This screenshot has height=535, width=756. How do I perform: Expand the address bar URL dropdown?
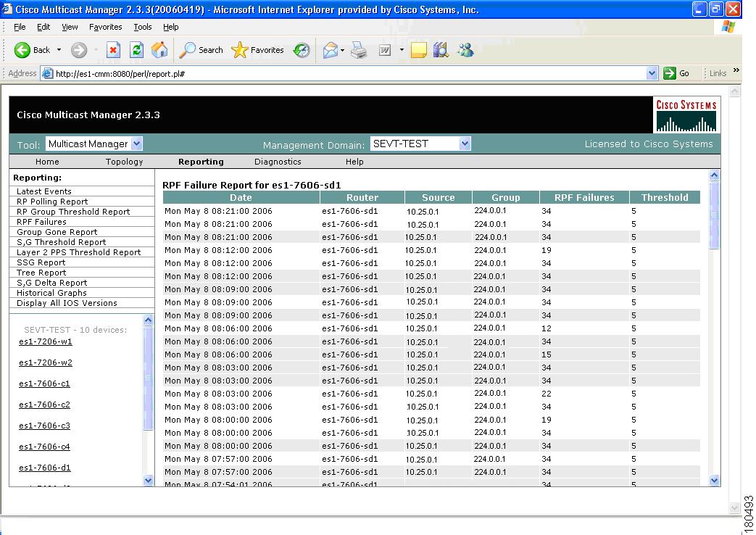point(652,73)
